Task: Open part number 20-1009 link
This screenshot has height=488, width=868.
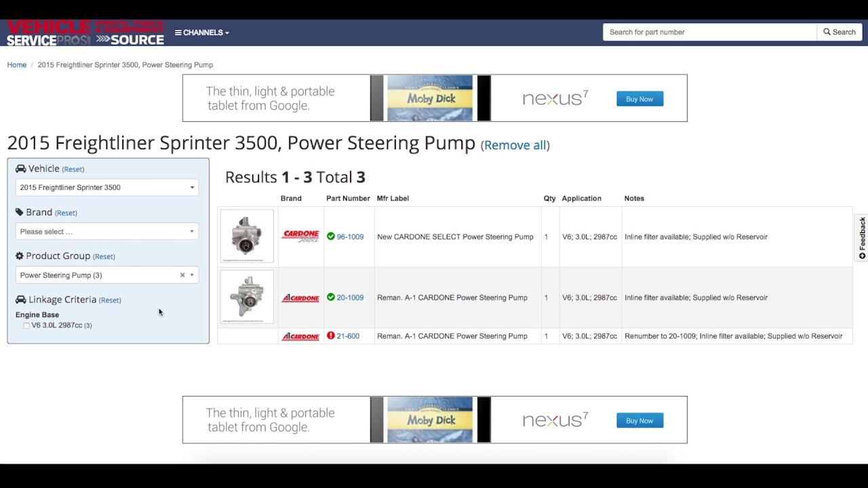Action: click(x=350, y=298)
